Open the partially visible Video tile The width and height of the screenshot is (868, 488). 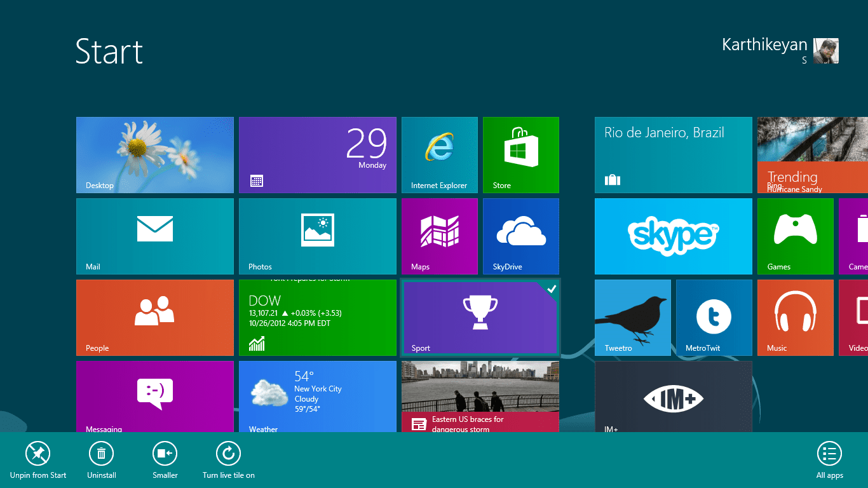click(x=853, y=318)
